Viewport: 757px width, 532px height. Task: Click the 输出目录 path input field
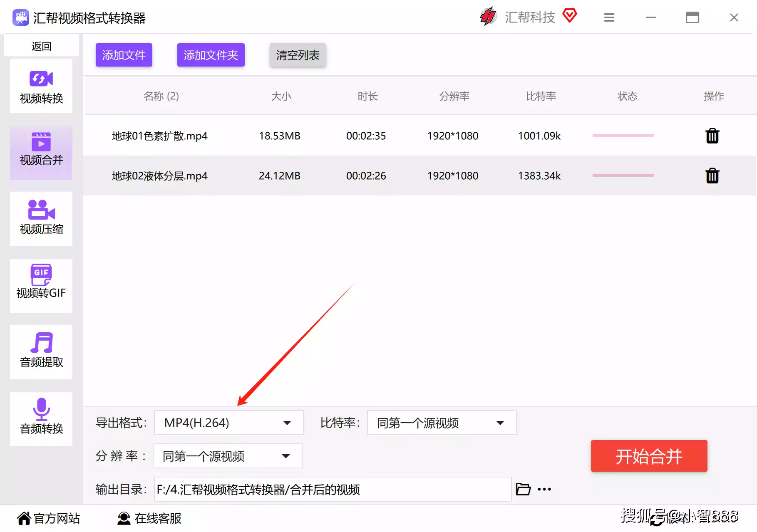[333, 489]
